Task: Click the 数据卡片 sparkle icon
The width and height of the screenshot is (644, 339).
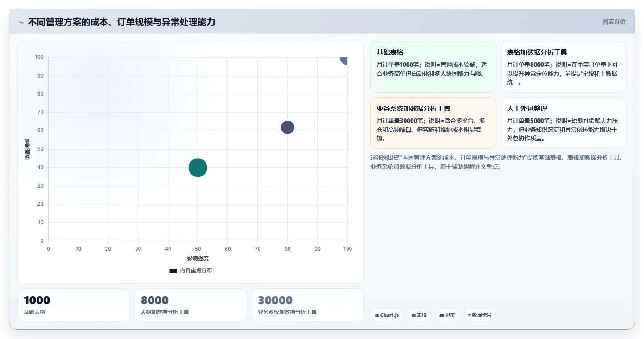Action: point(469,315)
